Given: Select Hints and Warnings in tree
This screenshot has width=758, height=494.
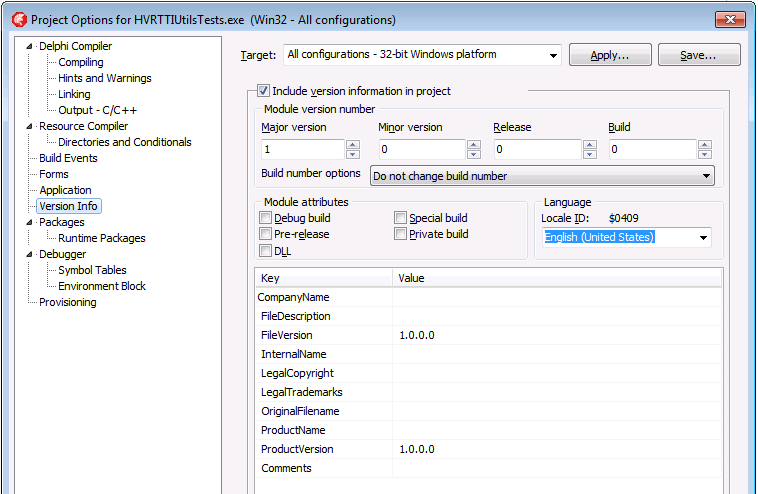Looking at the screenshot, I should point(104,78).
